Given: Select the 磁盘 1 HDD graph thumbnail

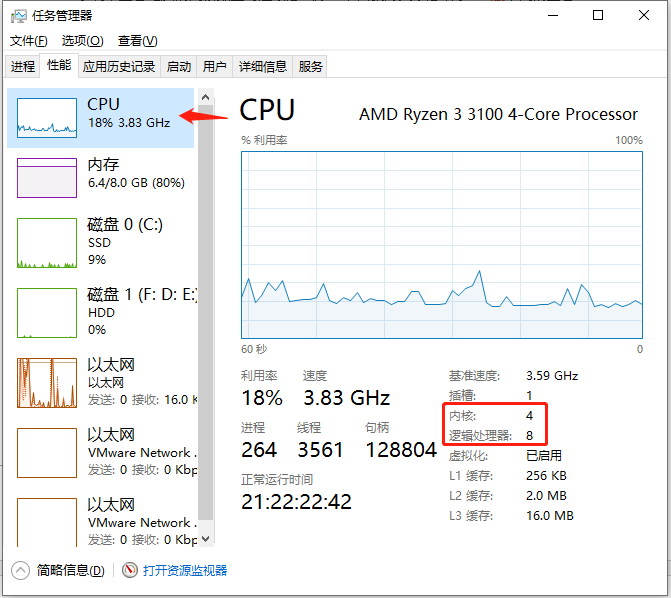Looking at the screenshot, I should (47, 312).
